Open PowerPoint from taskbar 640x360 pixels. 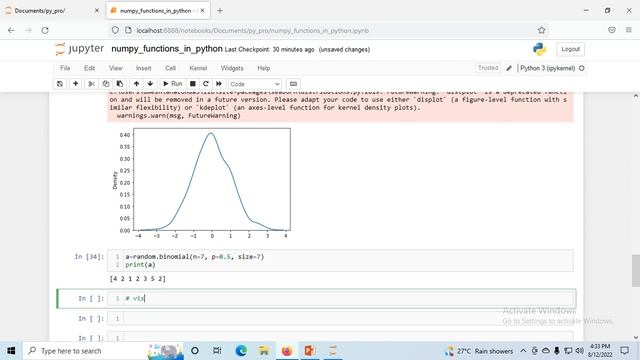(310, 351)
